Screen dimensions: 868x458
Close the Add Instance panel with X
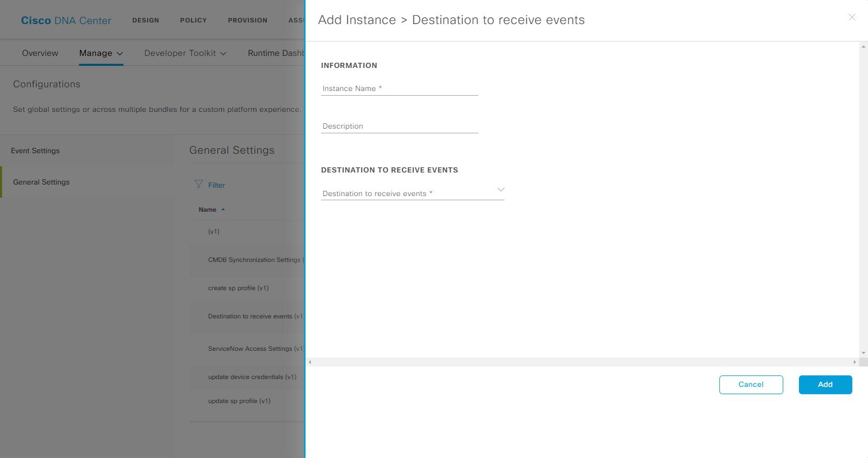tap(852, 17)
